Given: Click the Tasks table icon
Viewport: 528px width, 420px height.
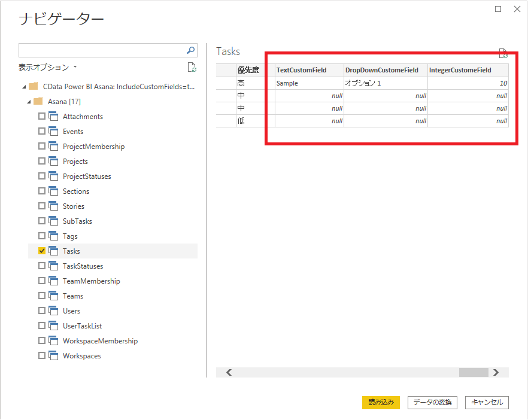Looking at the screenshot, I should coord(53,251).
